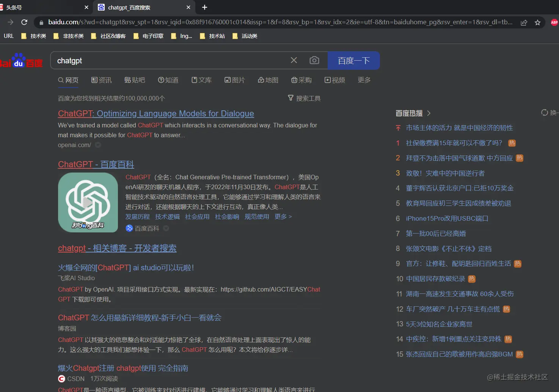Open the Ing... bookmark folder
The image size is (559, 392).
pyautogui.click(x=182, y=36)
